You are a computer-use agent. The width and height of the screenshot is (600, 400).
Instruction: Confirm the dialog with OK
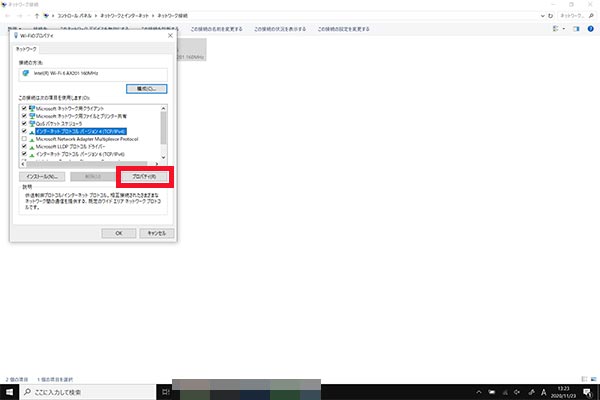coord(118,231)
